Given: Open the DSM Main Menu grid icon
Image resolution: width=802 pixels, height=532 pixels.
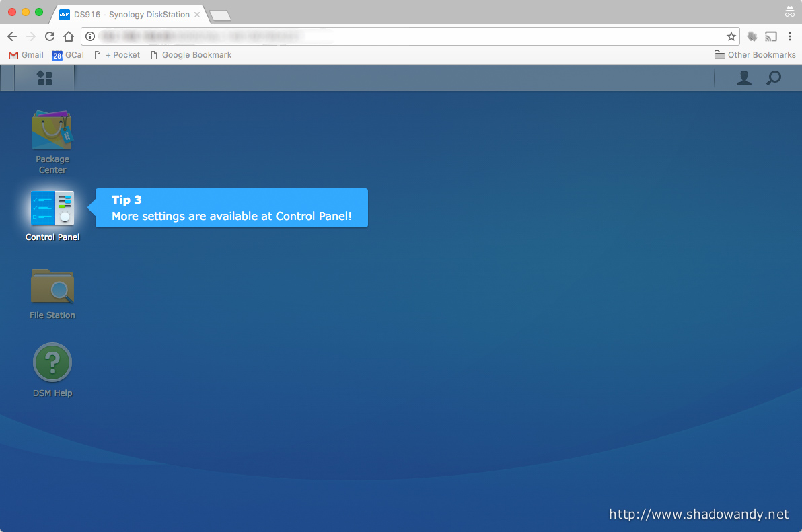Looking at the screenshot, I should point(44,78).
